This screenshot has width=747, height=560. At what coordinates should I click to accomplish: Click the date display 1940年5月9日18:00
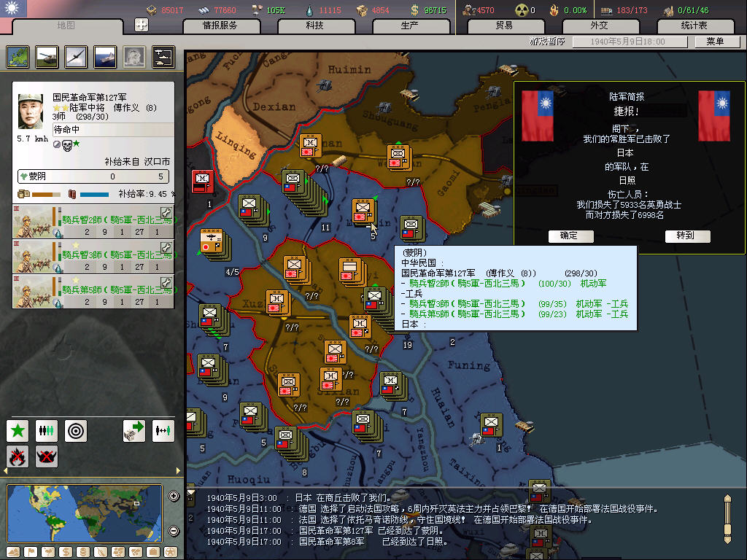pos(630,42)
